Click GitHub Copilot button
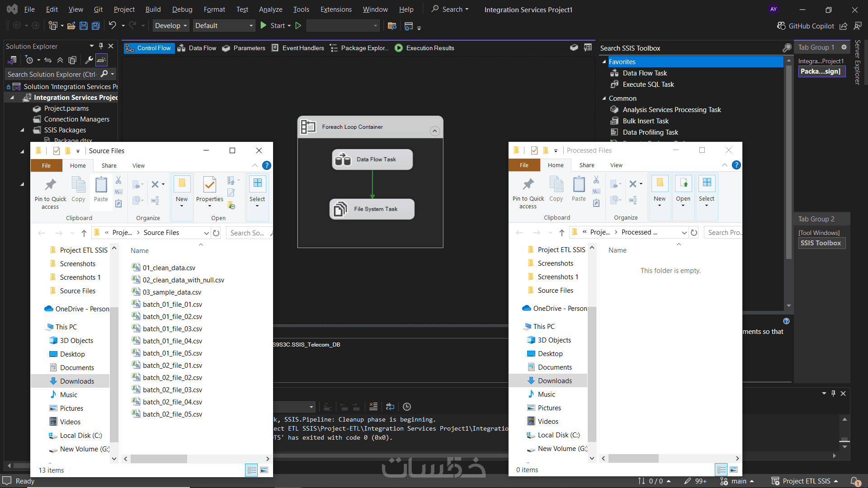Image resolution: width=868 pixels, height=488 pixels. click(x=805, y=26)
